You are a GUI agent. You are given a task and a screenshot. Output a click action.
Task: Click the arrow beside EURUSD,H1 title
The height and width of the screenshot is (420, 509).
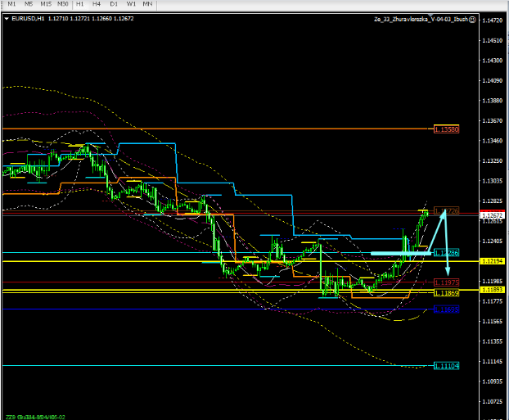click(x=7, y=18)
